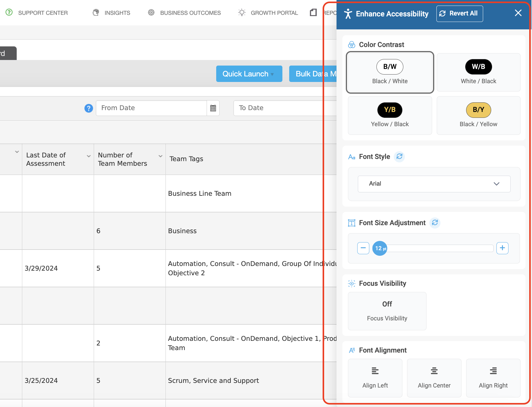The height and width of the screenshot is (407, 532).
Task: Reset the Font Size Adjustment with refresh icon
Action: click(435, 223)
